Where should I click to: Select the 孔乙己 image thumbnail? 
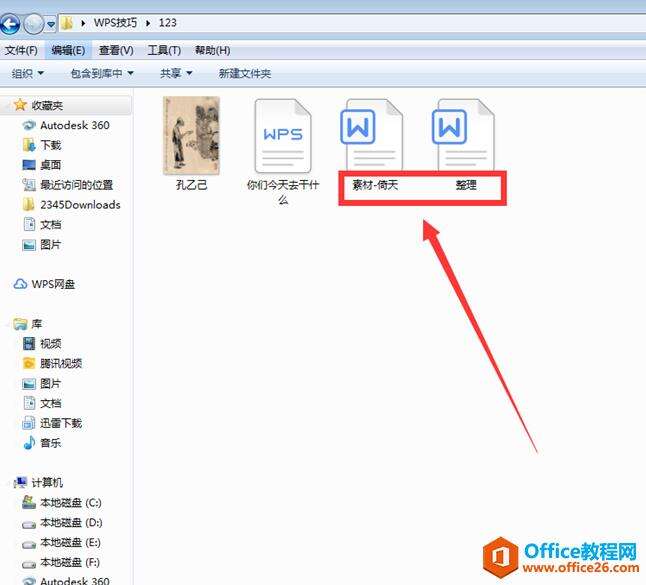click(191, 136)
